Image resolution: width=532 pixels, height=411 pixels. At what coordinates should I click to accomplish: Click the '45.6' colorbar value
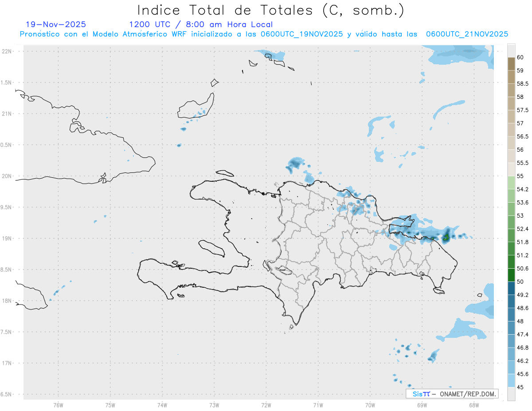point(522,374)
